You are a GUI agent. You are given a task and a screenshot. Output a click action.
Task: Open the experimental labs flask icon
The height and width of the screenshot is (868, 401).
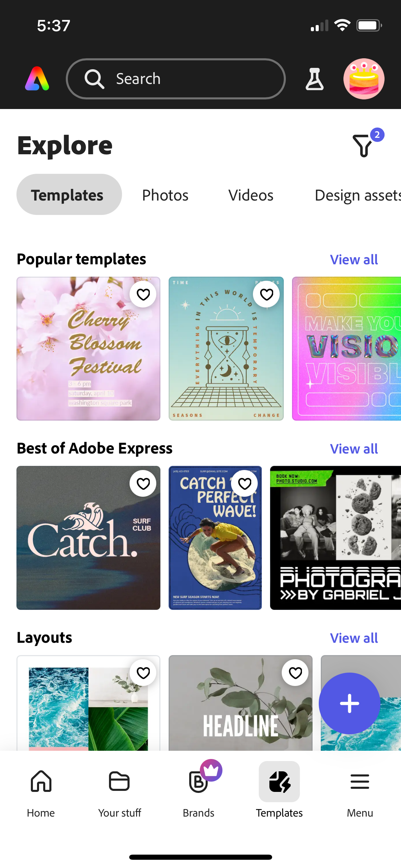click(314, 79)
